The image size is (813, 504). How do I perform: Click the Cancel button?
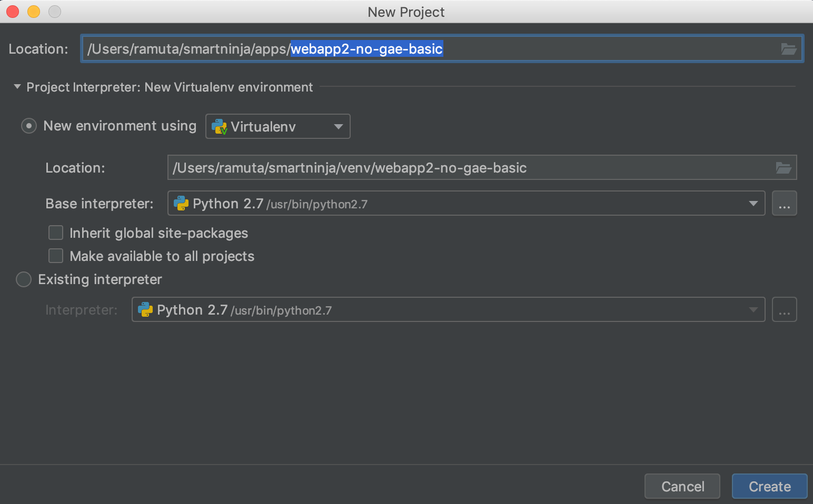682,487
